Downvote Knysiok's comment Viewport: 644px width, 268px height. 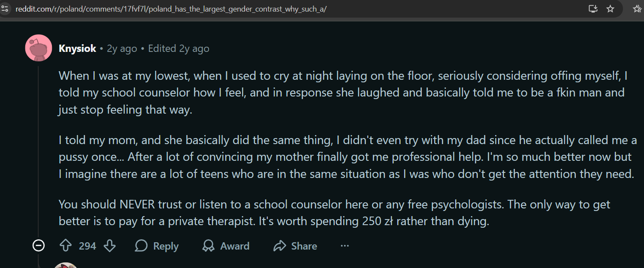110,246
